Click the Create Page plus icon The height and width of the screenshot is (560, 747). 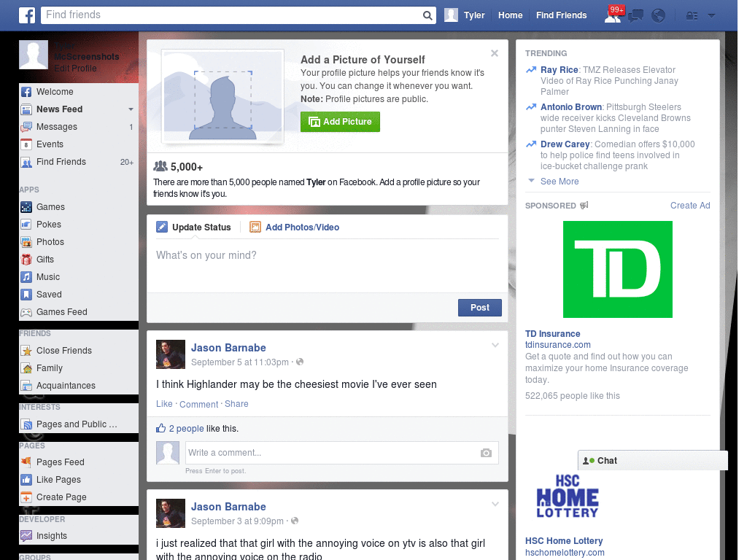point(26,497)
